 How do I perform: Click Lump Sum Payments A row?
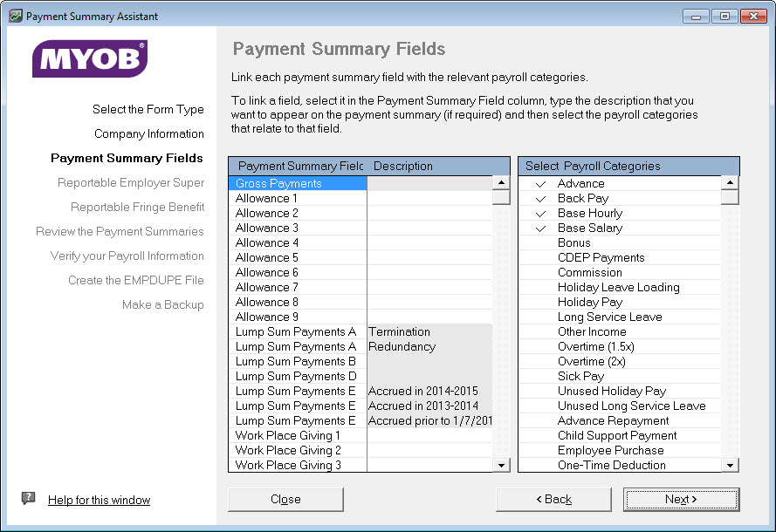(x=297, y=331)
